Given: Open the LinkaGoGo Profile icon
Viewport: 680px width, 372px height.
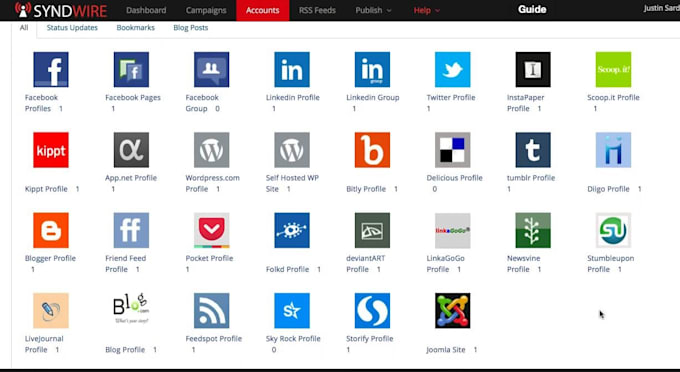Looking at the screenshot, I should click(x=452, y=230).
